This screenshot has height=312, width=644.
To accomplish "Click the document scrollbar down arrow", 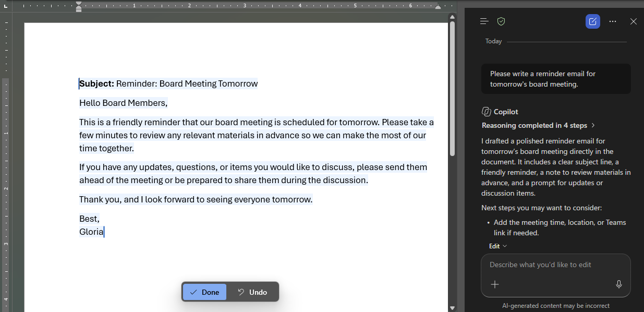I will coord(452,308).
